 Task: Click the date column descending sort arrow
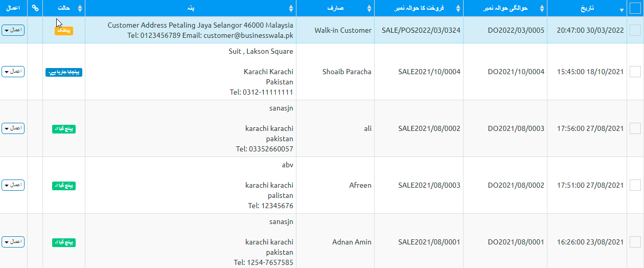tap(622, 10)
